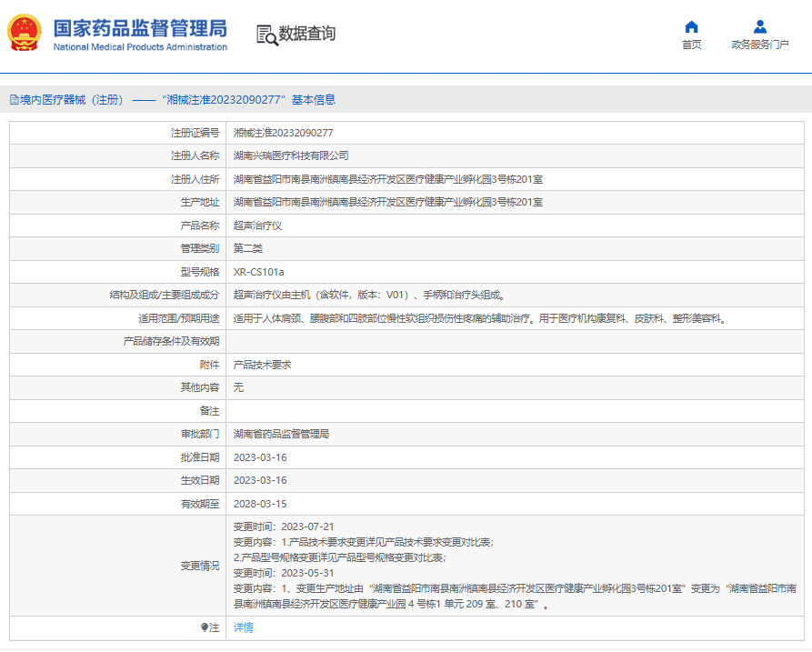Click the 生产地址 address value
The width and height of the screenshot is (812, 652).
[x=388, y=202]
